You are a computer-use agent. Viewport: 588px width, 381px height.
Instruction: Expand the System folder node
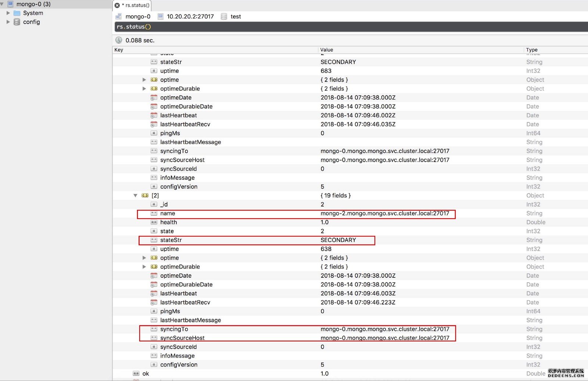pos(8,13)
